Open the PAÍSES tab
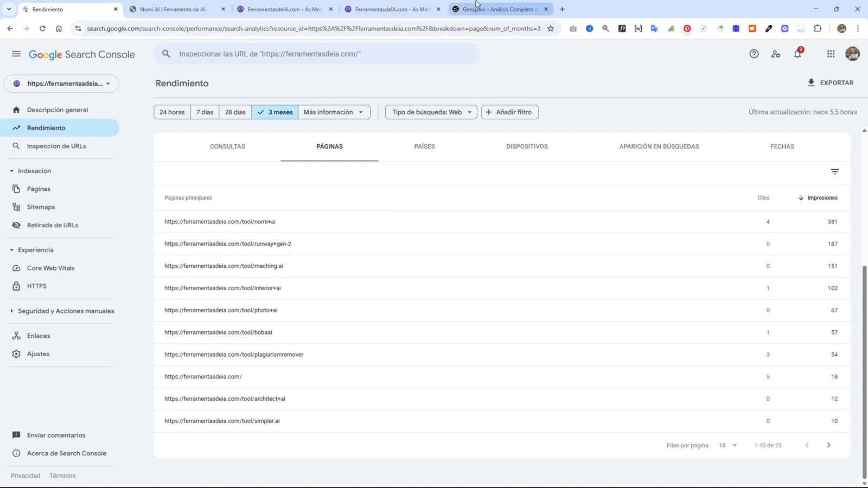The height and width of the screenshot is (488, 868). [x=424, y=146]
